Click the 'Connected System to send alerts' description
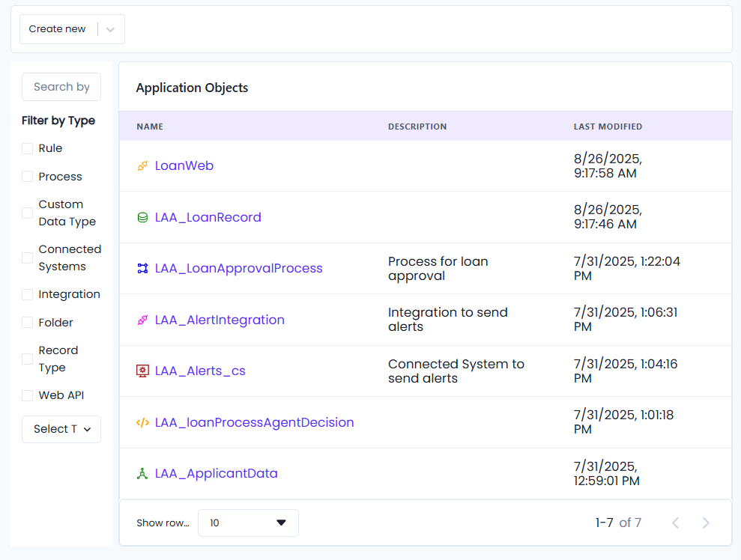Image resolution: width=741 pixels, height=560 pixels. coord(456,371)
